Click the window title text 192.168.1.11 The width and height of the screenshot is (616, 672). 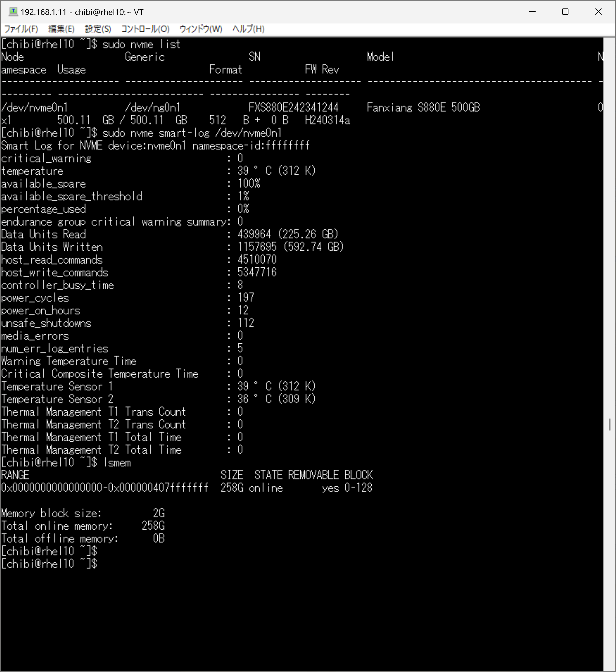(44, 12)
